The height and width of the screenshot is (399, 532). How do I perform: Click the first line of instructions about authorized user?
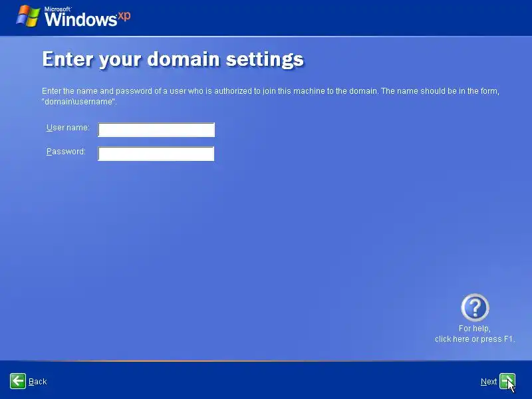point(271,91)
